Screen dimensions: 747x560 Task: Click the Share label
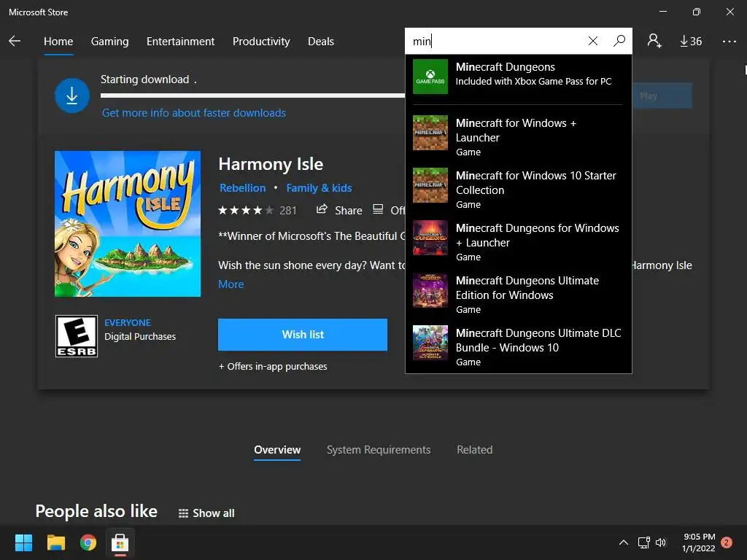click(x=348, y=211)
